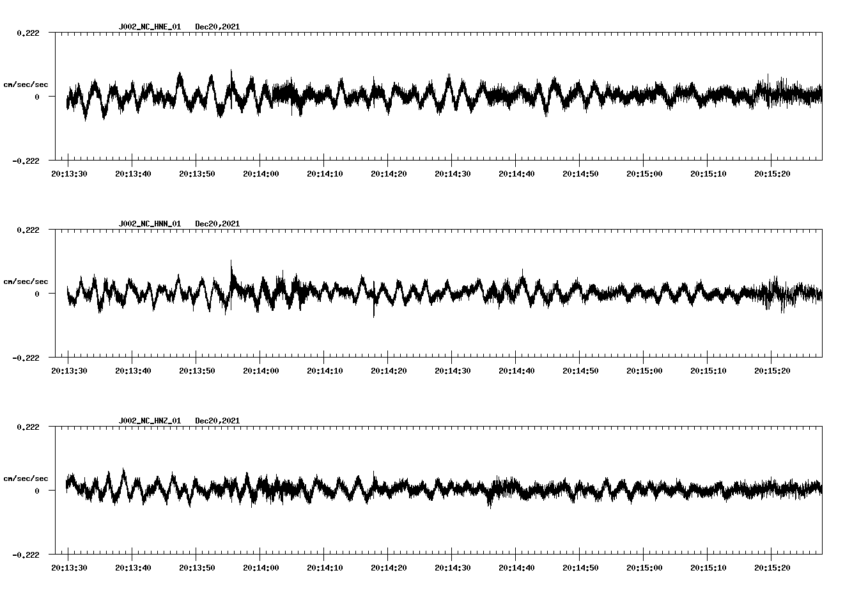Click the 20:14:00 time label on HNN plot

click(x=261, y=371)
